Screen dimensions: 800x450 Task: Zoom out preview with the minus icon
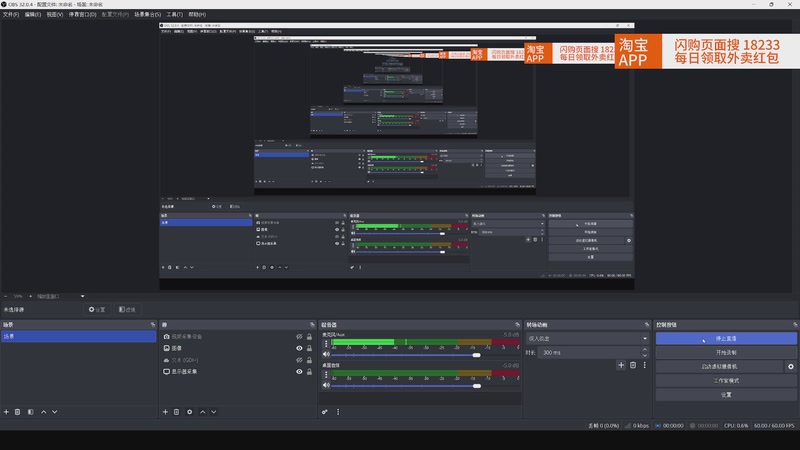tap(6, 296)
